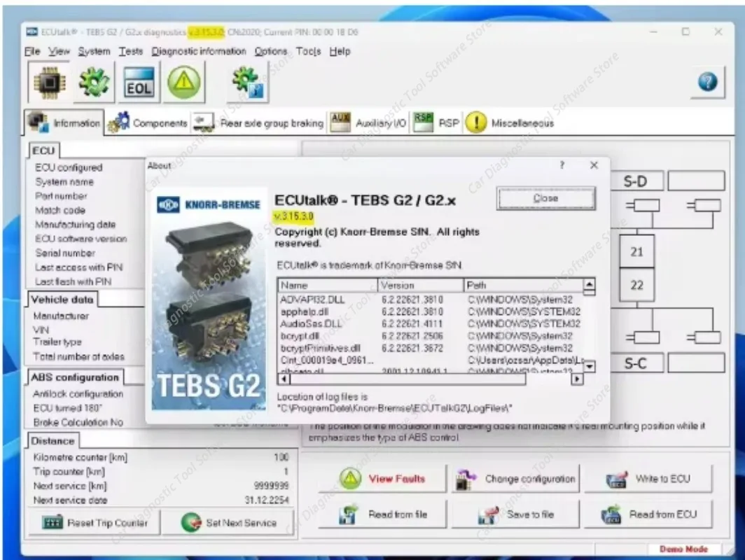Open the green gear system toolbar icon
This screenshot has height=560, width=745.
[x=94, y=82]
